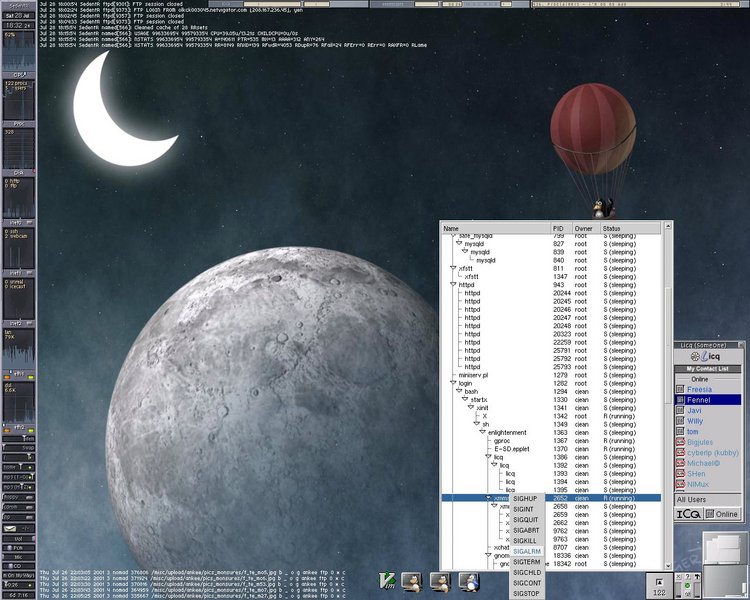This screenshot has height=600, width=750.
Task: Click the mail envelope icon in gkrellm
Action: pos(11,529)
